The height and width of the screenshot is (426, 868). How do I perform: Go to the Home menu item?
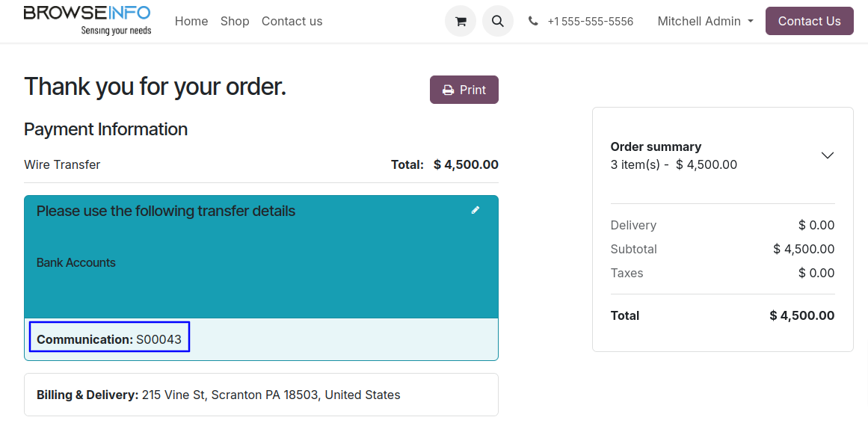(x=191, y=21)
